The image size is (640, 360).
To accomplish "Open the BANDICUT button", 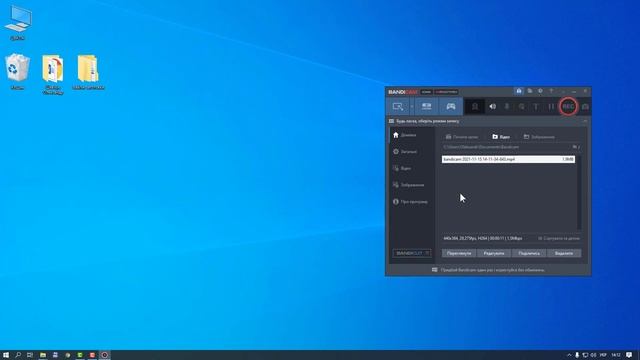I will point(412,253).
